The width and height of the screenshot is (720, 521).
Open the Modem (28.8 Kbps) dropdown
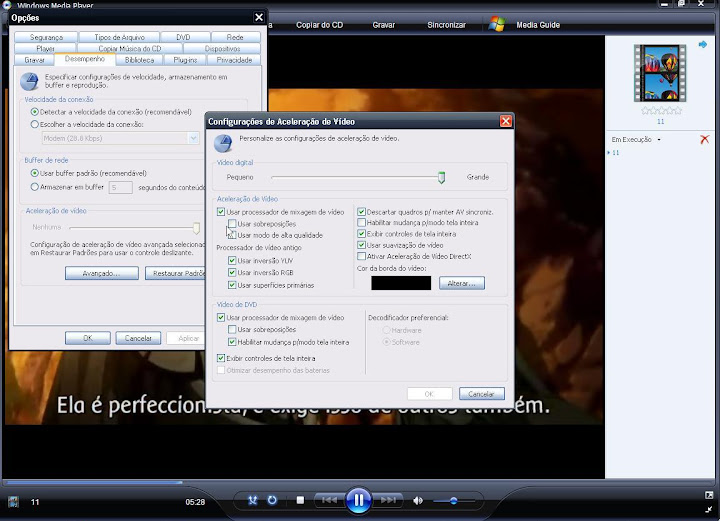click(193, 138)
